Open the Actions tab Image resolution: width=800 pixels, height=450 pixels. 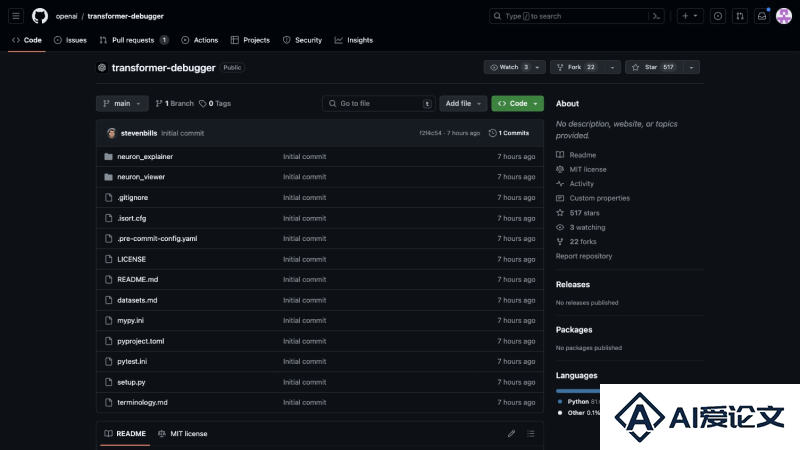[199, 40]
